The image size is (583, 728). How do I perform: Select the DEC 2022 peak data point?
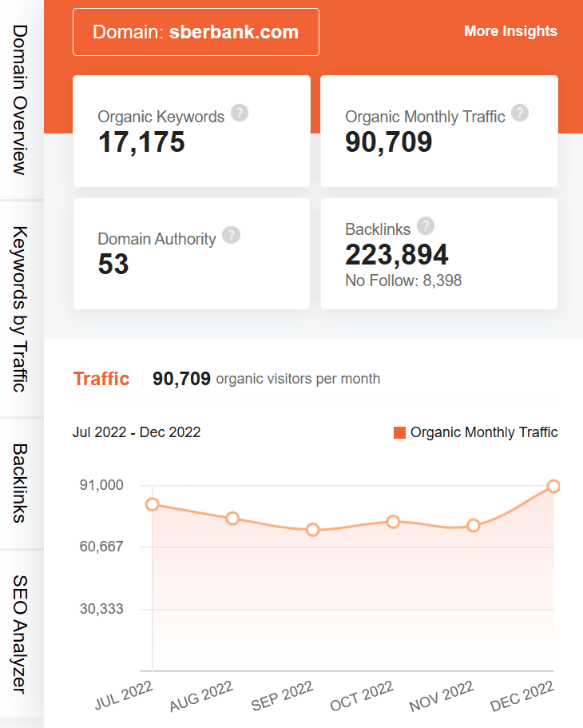coord(553,487)
